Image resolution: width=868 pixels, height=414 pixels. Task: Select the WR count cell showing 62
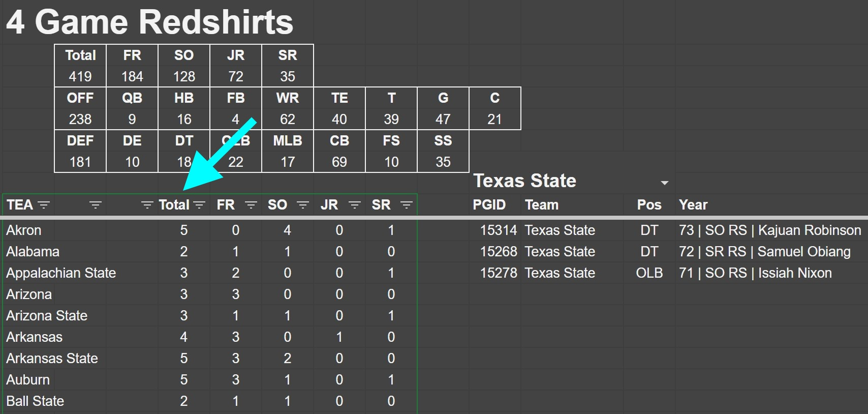(287, 120)
